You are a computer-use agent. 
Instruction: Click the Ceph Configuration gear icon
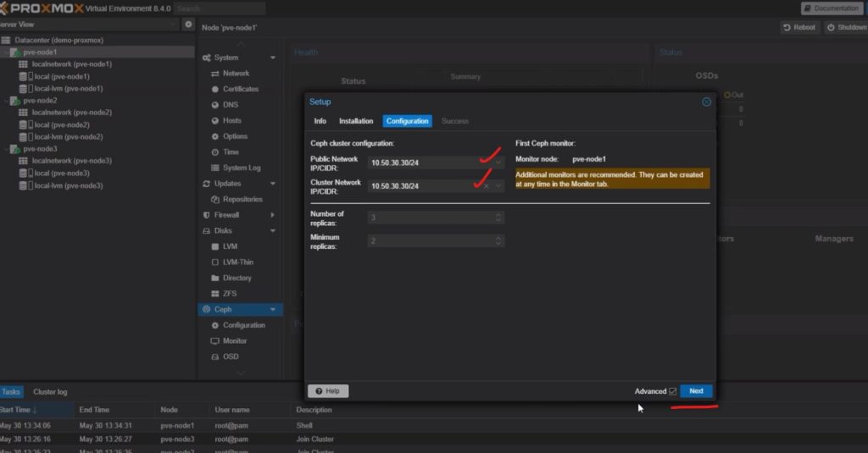214,325
